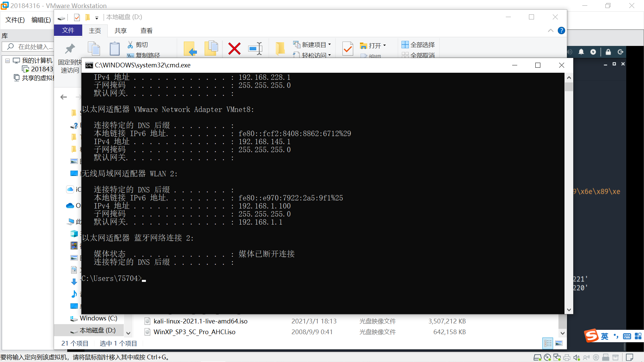Viewport: 644px width, 362px height.
Task: Switch to details view layout icon
Action: click(548, 343)
